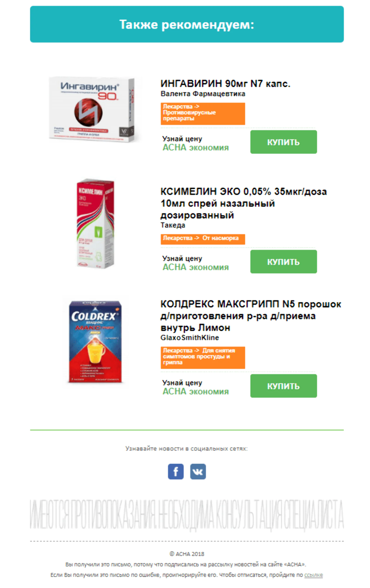Click АСНА экономия under the Ксимелин price

[195, 267]
